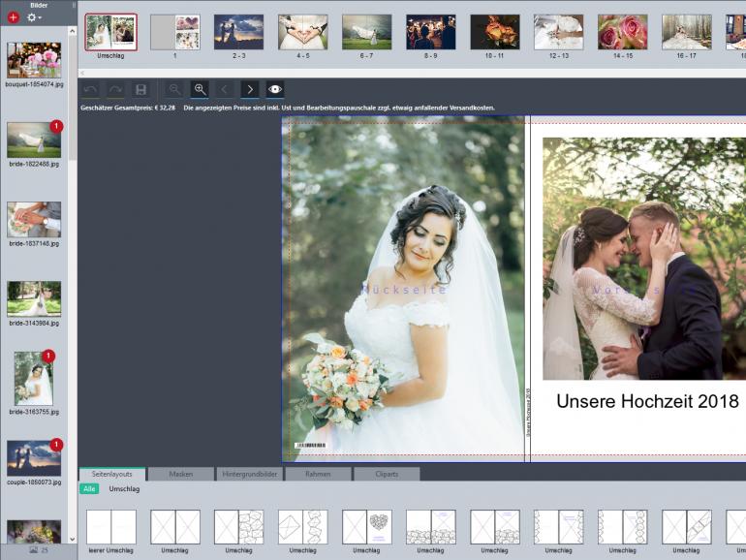Click the page strip horizontal scrollbar left arrow
The image size is (746, 560).
(x=82, y=73)
